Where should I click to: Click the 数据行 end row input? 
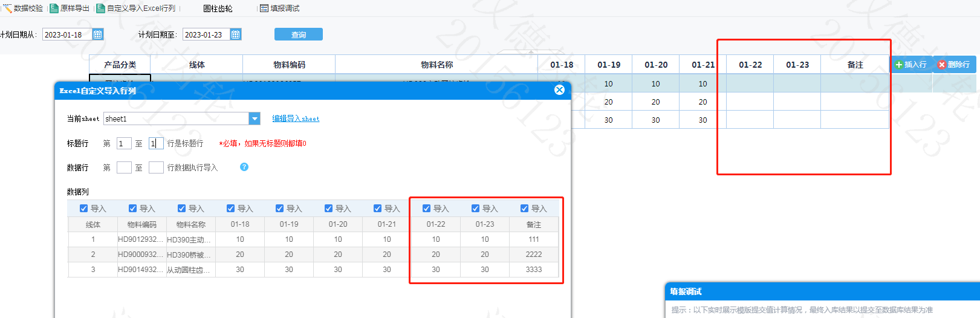coord(156,167)
